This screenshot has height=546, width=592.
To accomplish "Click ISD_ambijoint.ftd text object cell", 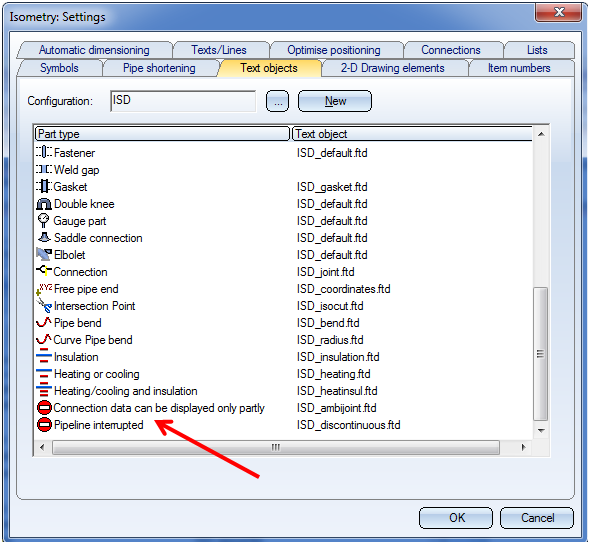I will (336, 408).
